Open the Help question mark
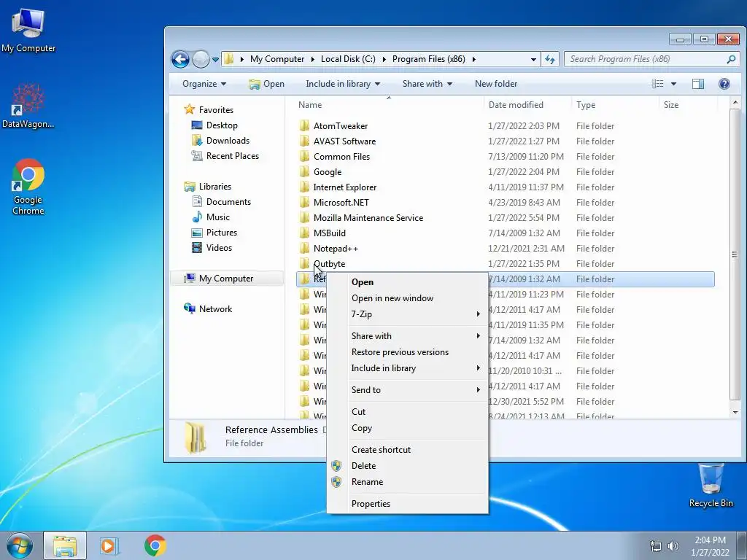 (724, 84)
